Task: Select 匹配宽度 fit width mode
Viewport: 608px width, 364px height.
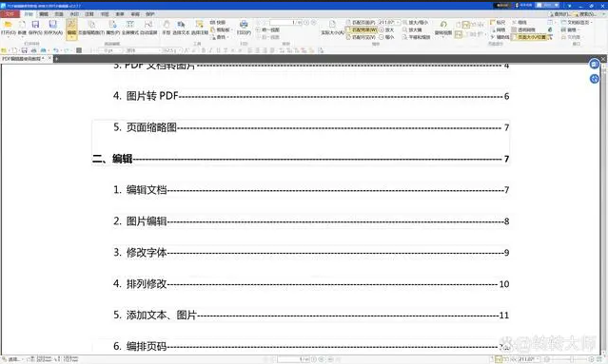Action: pos(362,29)
